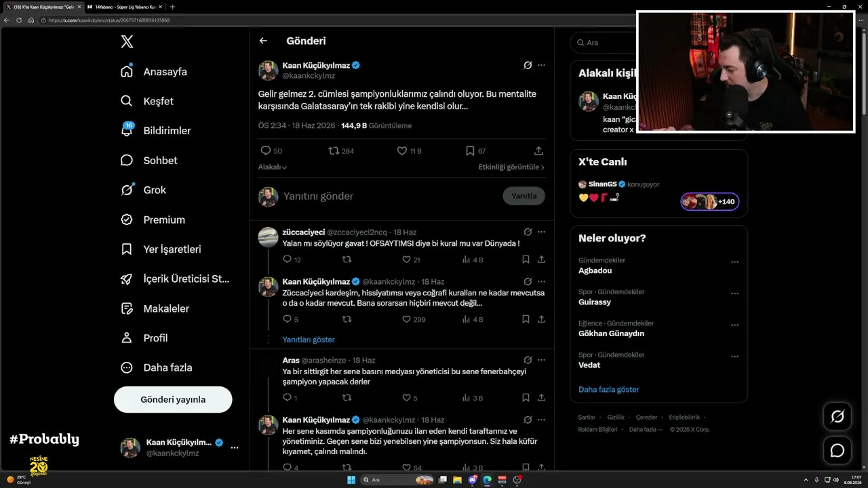This screenshot has width=868, height=488.
Task: Open a new browser tab
Action: pyautogui.click(x=172, y=7)
